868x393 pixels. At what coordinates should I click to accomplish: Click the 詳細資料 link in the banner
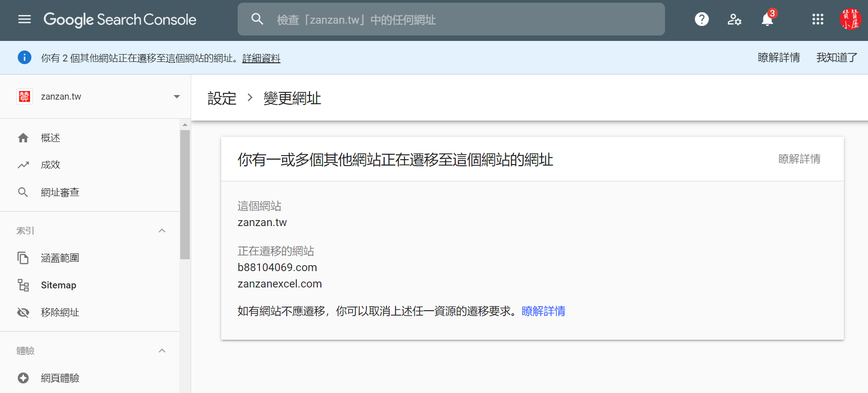tap(261, 58)
